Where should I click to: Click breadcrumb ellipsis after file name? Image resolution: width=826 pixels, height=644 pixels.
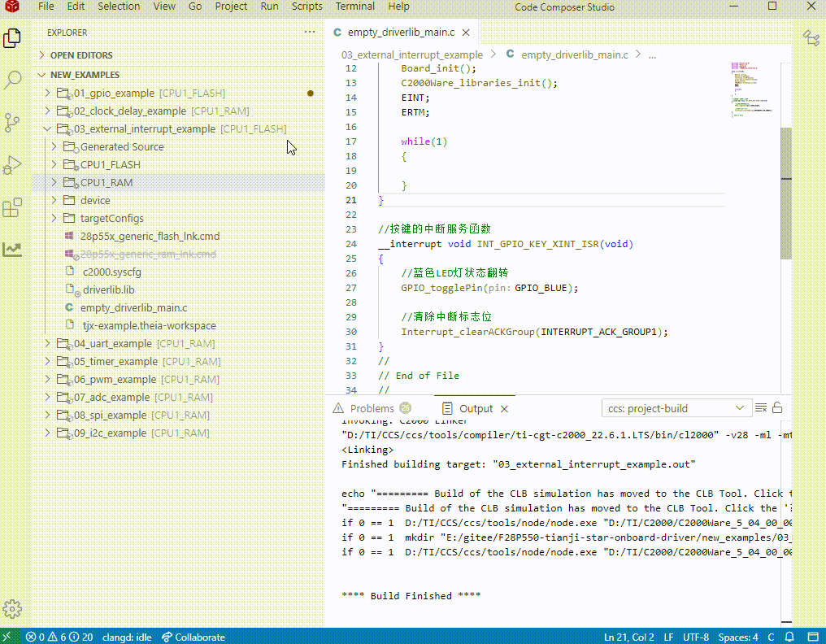(x=652, y=54)
